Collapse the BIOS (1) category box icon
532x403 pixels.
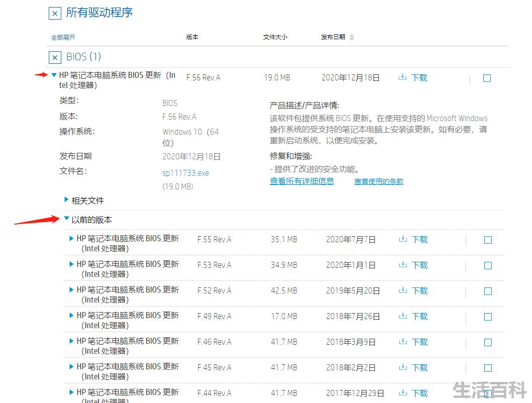coord(55,57)
